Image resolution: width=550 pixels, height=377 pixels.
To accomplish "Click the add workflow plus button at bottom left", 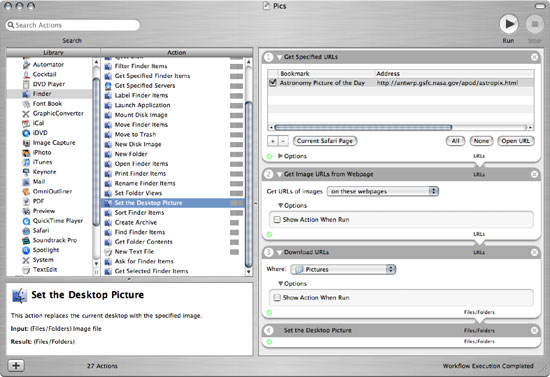I will 16,366.
